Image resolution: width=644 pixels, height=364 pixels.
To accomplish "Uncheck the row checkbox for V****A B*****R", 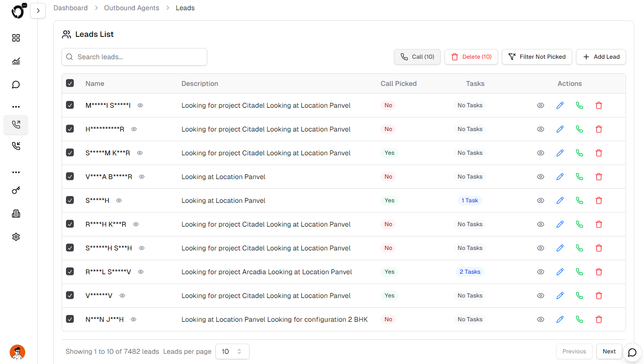I will 70,176.
